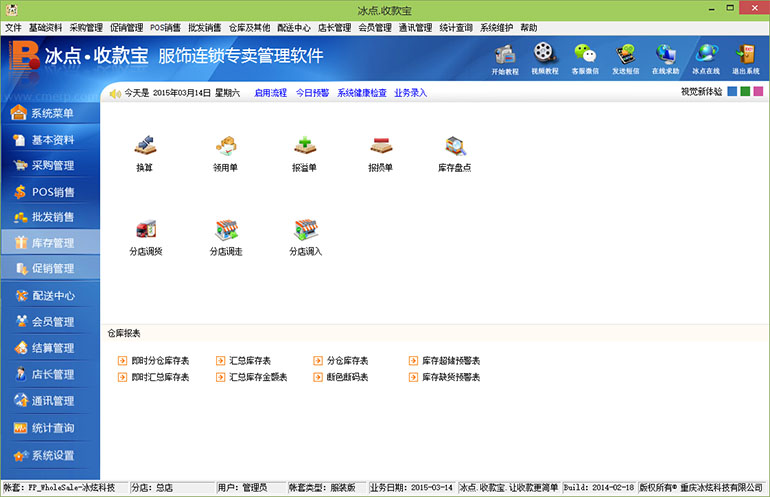Viewport: 770px width, 497px height.
Task: Open the 领用单 requisition icon
Action: (225, 153)
